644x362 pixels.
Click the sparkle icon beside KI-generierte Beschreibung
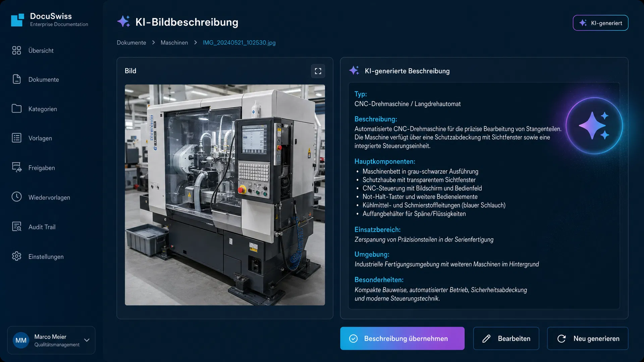click(x=354, y=70)
